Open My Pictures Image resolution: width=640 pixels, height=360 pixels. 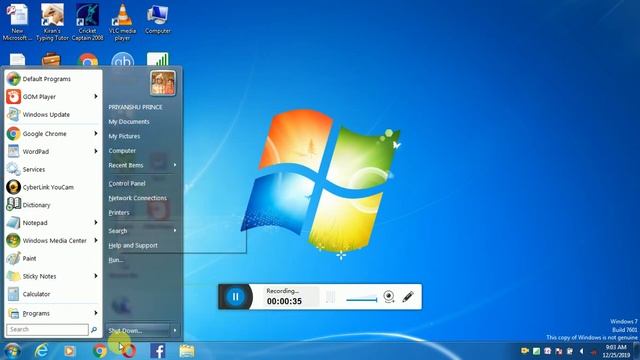124,136
